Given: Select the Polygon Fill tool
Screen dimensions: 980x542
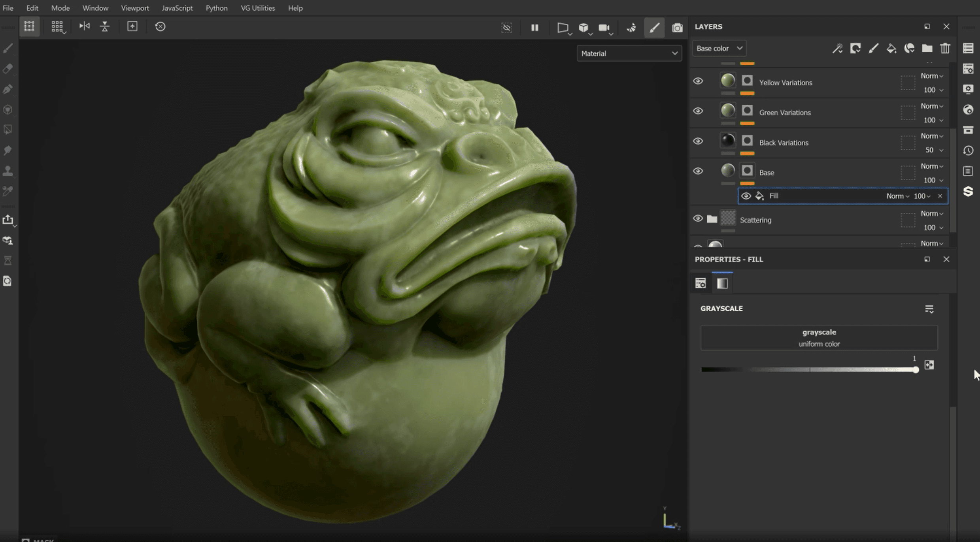Looking at the screenshot, I should (x=8, y=130).
